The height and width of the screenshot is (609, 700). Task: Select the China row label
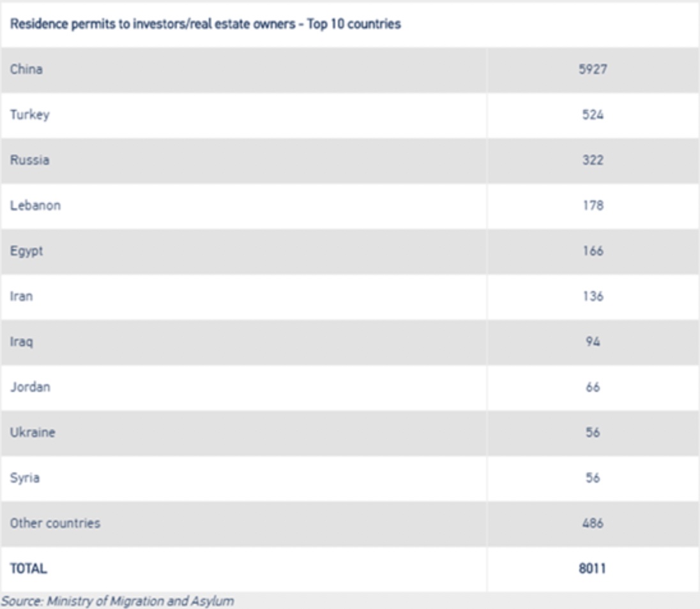click(x=26, y=69)
